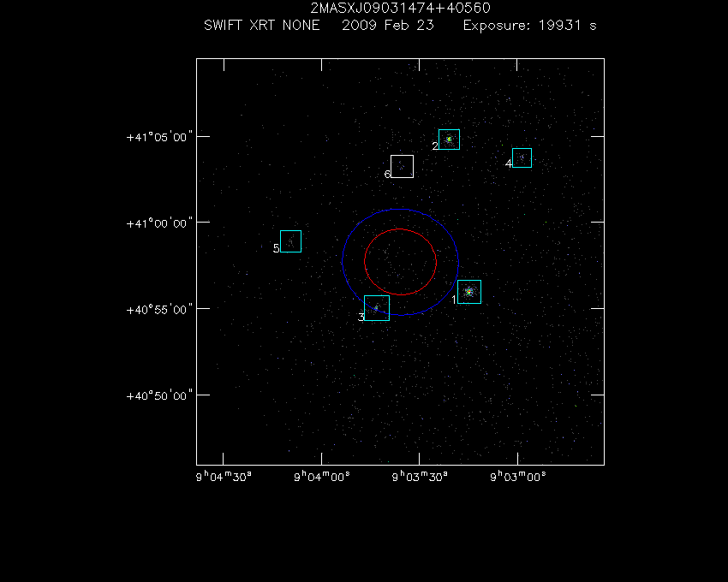
Task: Click the number label 6 beside its box
Action: (387, 174)
